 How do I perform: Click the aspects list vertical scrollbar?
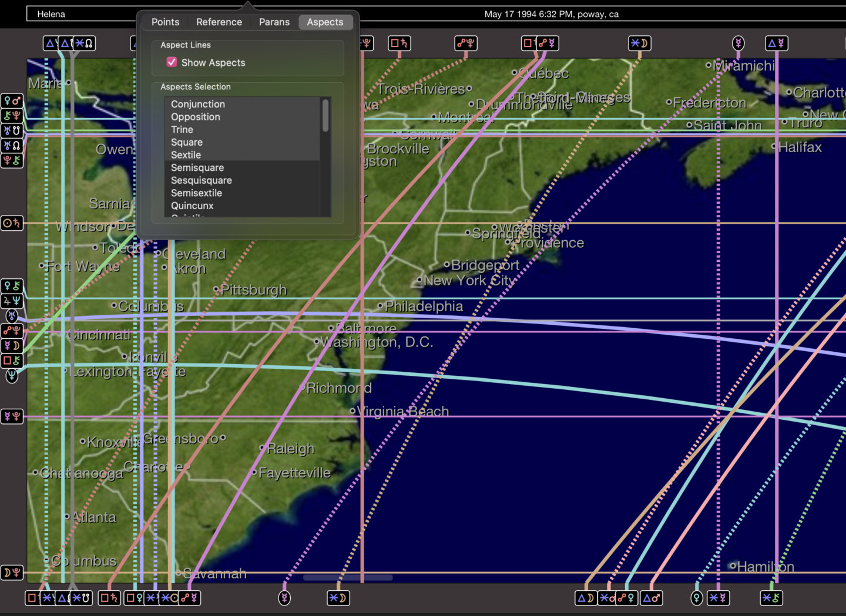click(325, 116)
